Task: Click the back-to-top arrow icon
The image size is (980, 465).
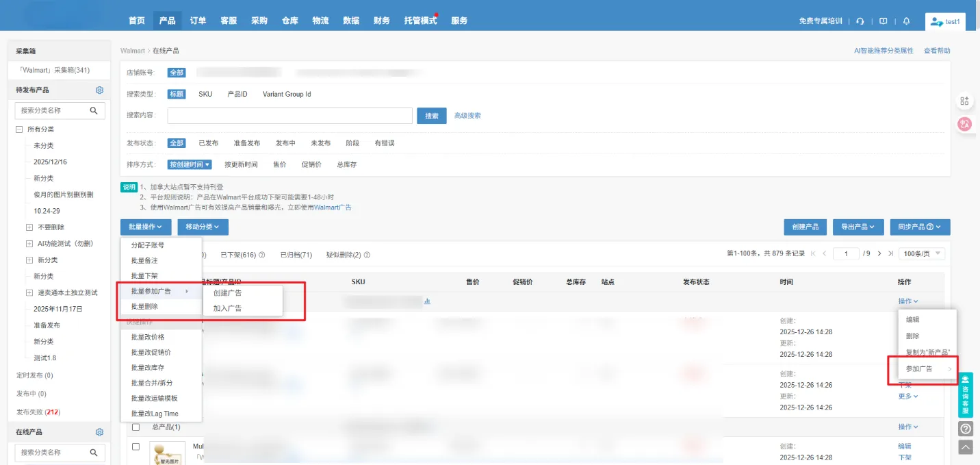Action: tap(965, 449)
